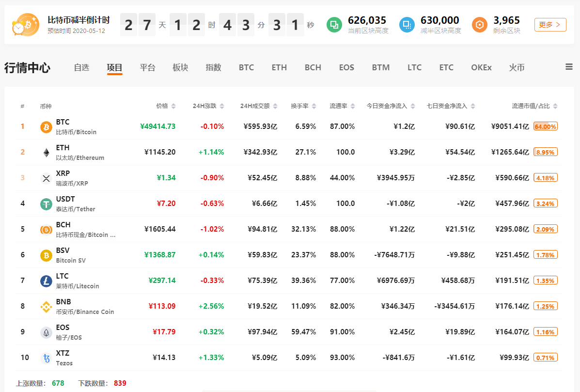Sort by 24H成交额 column arrows
The image size is (580, 392).
(275, 106)
